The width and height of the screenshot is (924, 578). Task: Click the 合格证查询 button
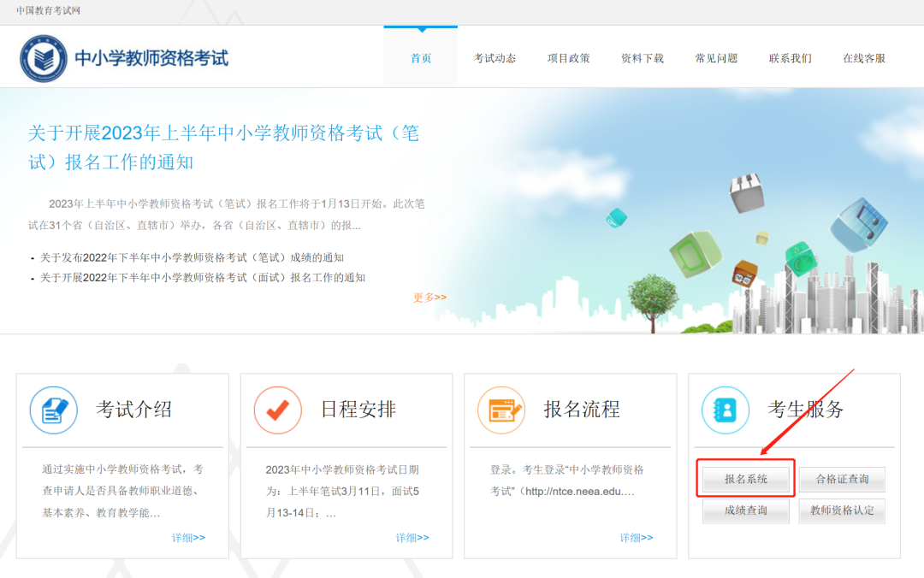point(842,479)
